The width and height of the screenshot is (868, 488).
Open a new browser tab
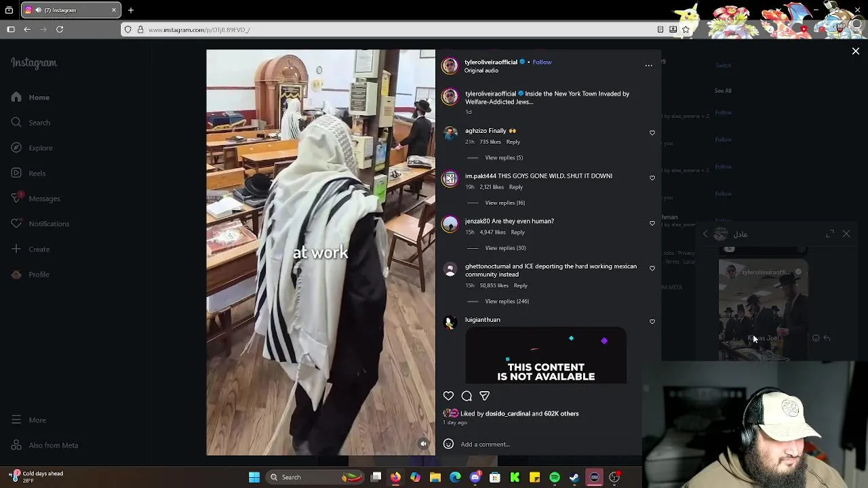[131, 10]
